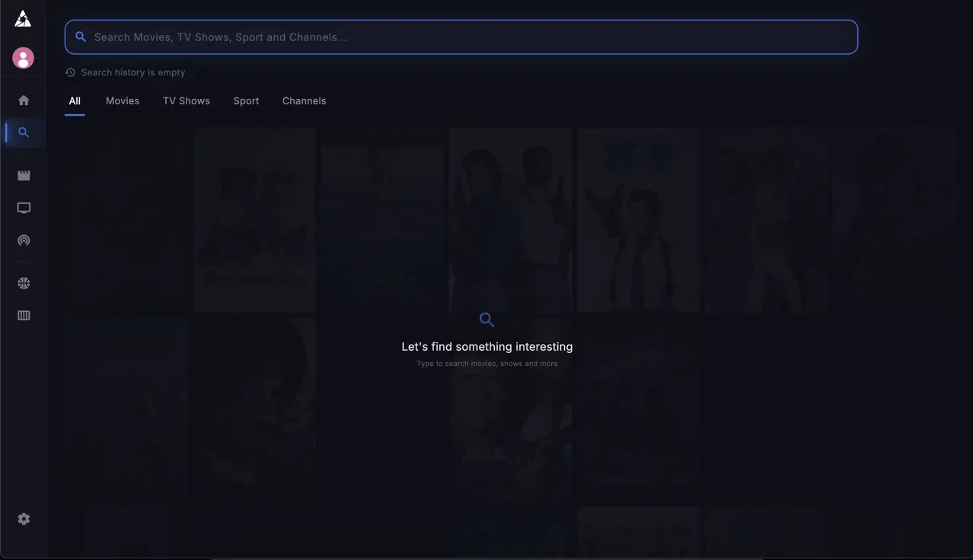Click the app logo in the sidebar
The width and height of the screenshot is (973, 560).
coord(23,19)
